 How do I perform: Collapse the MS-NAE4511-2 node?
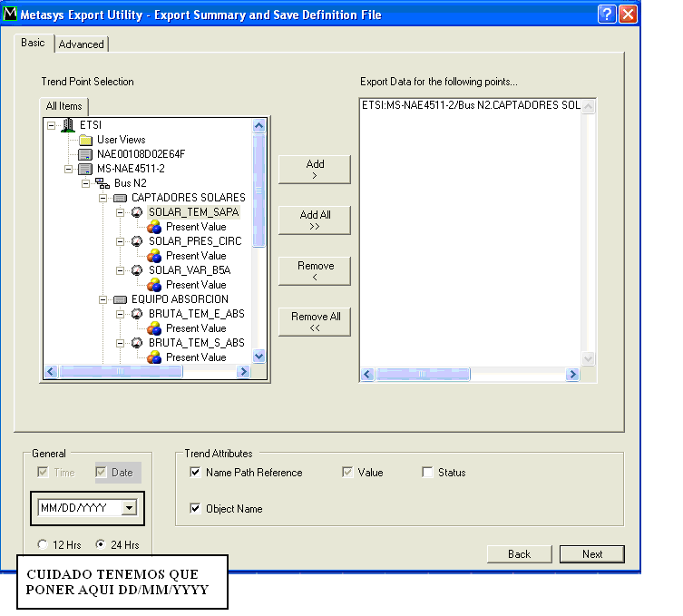68,169
